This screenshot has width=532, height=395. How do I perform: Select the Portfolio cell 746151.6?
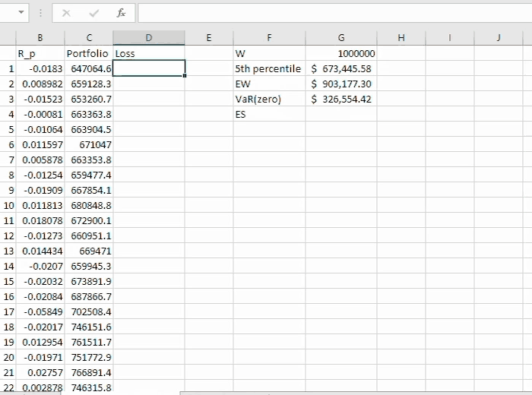tap(89, 327)
